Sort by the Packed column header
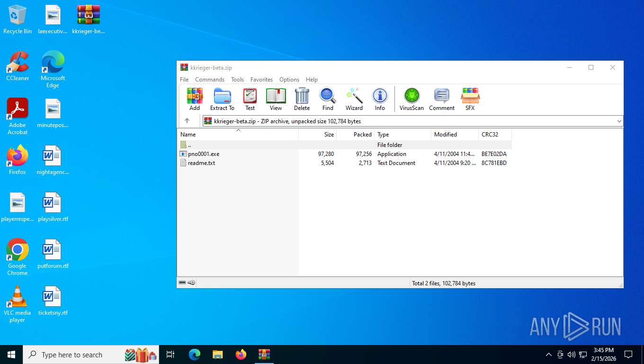The height and width of the screenshot is (364, 644). (x=356, y=135)
